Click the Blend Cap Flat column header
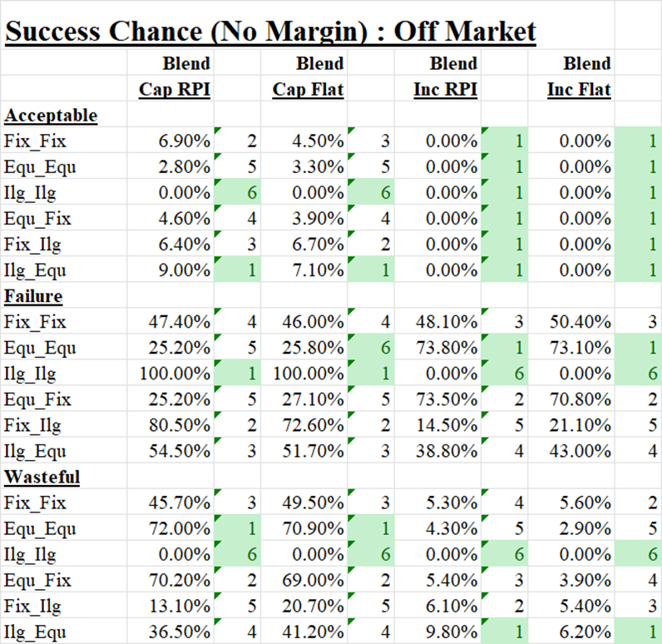 pos(308,90)
